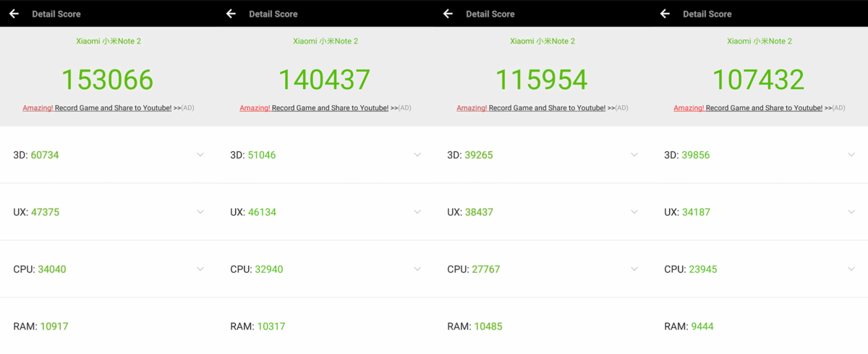Tap back arrow above the 115954 score
868x354 pixels.
(448, 14)
